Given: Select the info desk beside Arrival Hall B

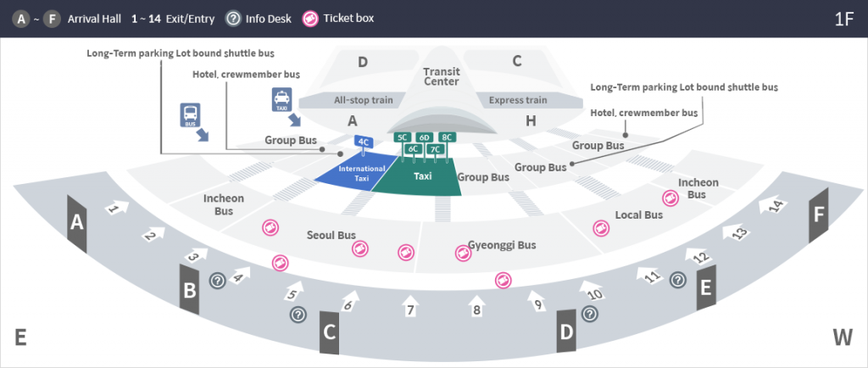Looking at the screenshot, I should pos(217,281).
